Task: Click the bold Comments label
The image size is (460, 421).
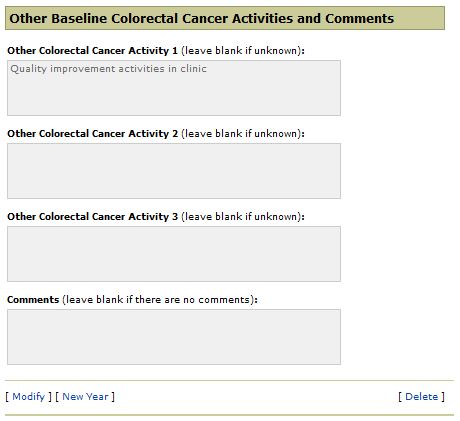Action: [33, 300]
